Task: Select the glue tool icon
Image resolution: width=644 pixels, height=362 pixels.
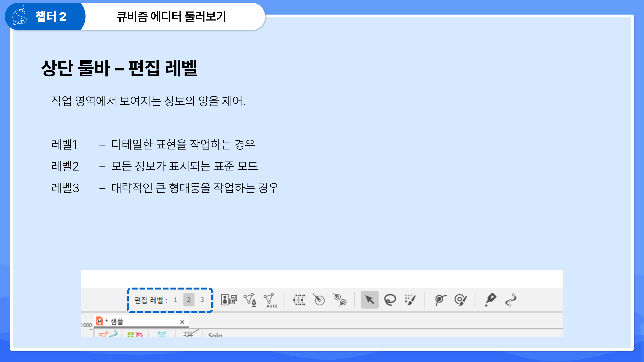Action: click(440, 300)
